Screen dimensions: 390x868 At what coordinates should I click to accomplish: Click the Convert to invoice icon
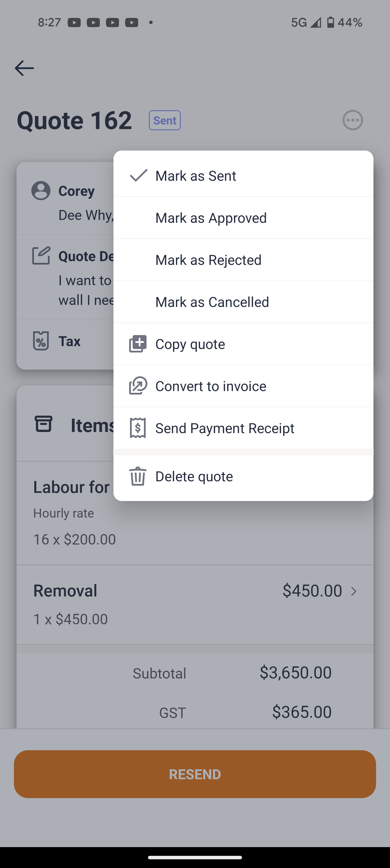point(138,386)
